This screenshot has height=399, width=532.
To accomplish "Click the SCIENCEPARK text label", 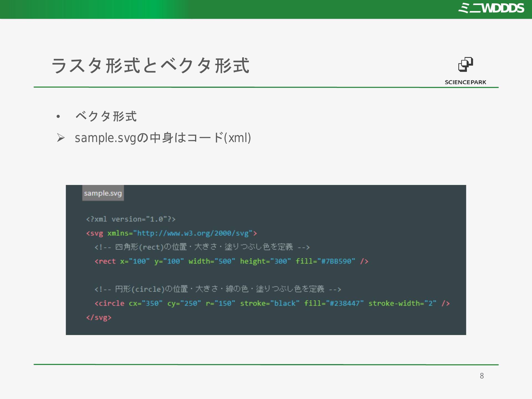I will point(465,82).
